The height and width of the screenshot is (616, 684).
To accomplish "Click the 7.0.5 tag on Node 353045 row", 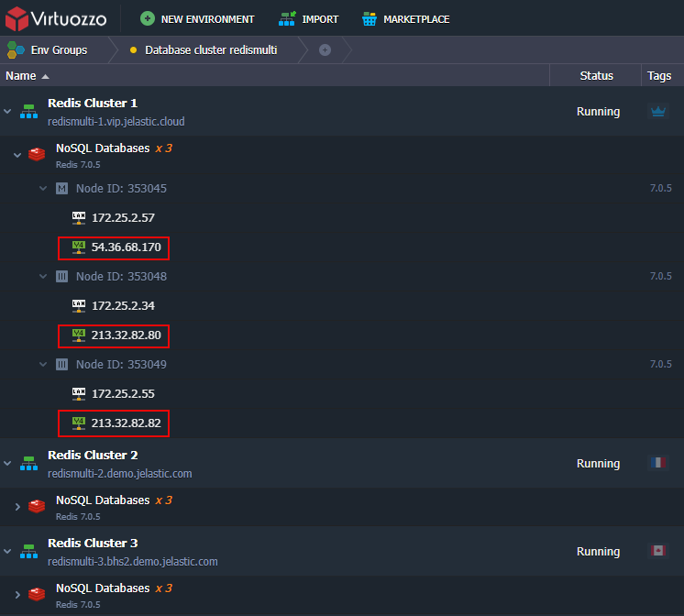I will pos(660,188).
